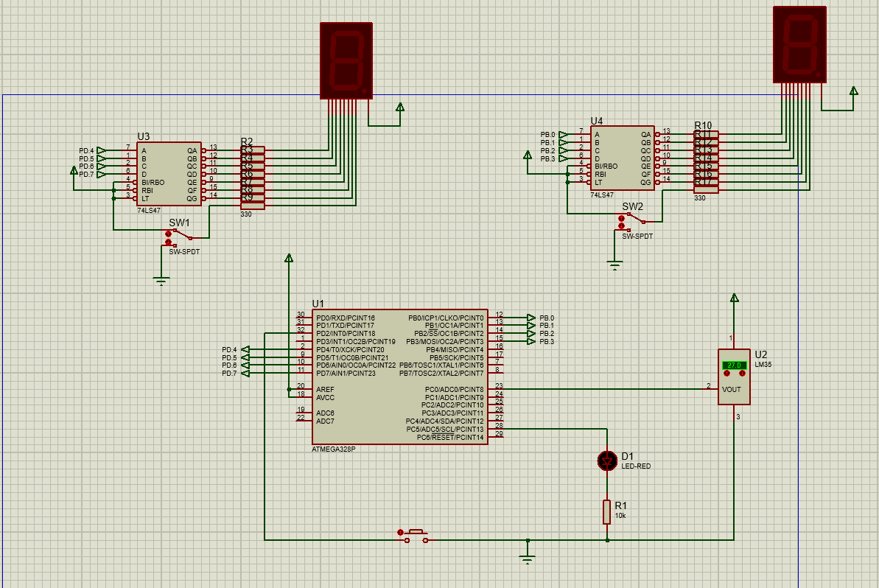This screenshot has width=879, height=588.
Task: Select the U3 74LS47 decoder body
Action: [169, 174]
